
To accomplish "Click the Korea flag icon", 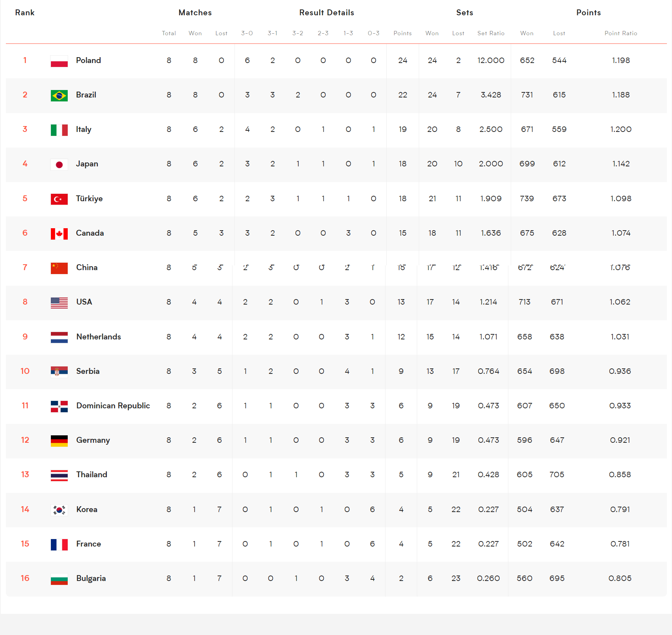I will pyautogui.click(x=59, y=510).
